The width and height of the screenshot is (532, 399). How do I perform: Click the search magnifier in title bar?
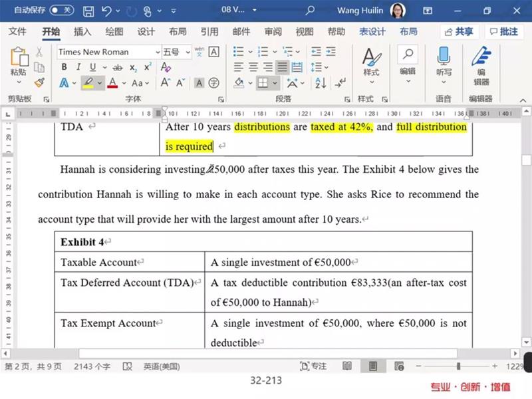[310, 11]
